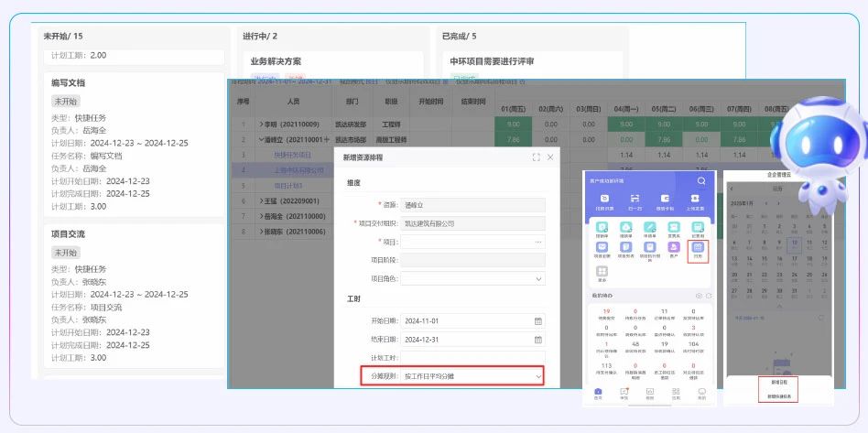Click the 计划工时 input field
The height and width of the screenshot is (433, 868).
pyautogui.click(x=473, y=357)
